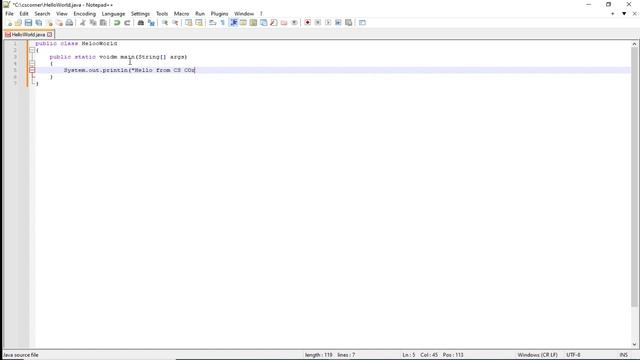The height and width of the screenshot is (360, 640).
Task: Click the Save All toolbar icon
Action: click(x=39, y=23)
